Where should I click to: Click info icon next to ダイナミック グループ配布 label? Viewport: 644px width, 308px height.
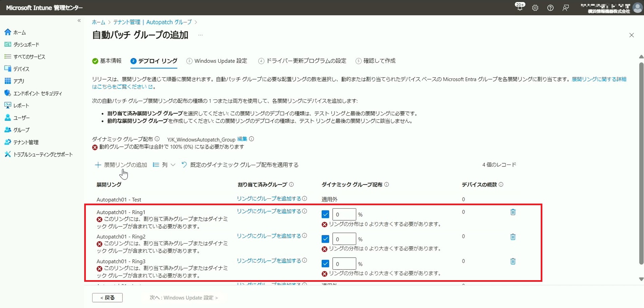[x=157, y=139]
